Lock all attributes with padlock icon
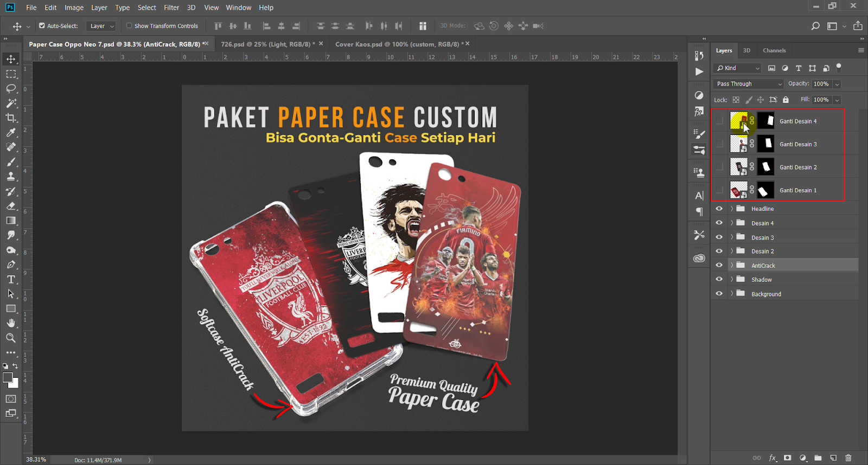The image size is (868, 465). point(786,100)
